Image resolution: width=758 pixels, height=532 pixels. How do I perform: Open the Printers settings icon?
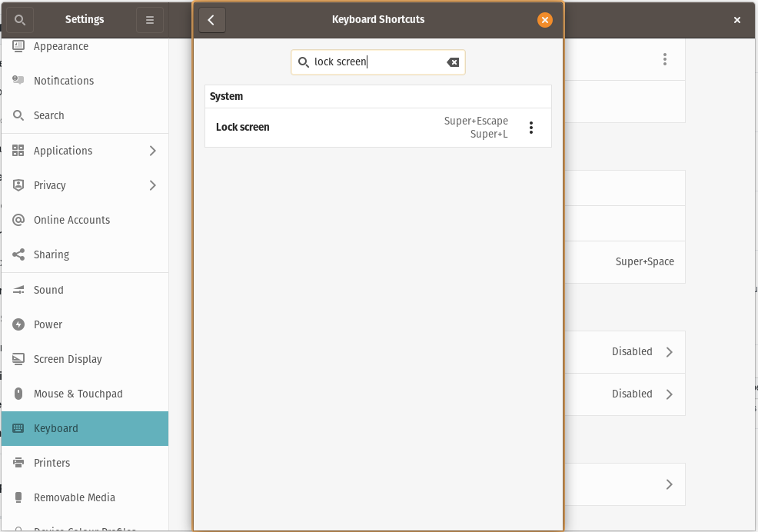(18, 463)
